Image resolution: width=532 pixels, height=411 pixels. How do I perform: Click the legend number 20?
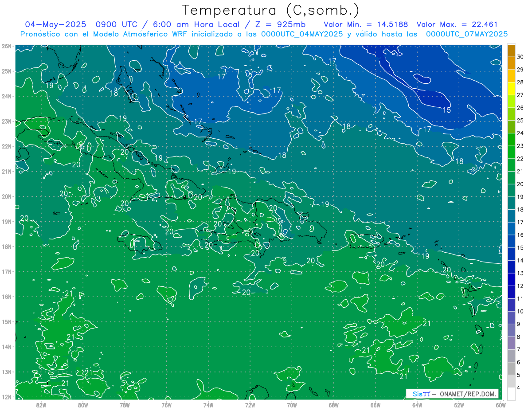pos(520,184)
